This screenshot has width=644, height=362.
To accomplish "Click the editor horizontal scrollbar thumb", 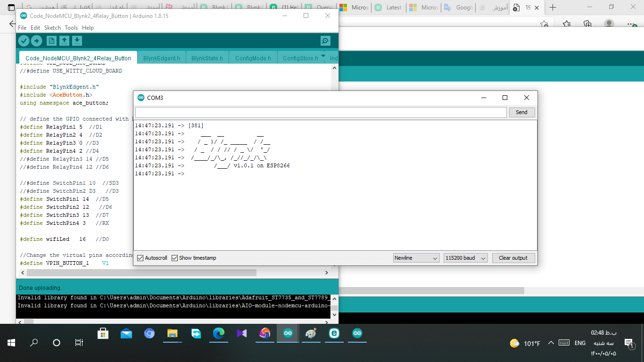I will pyautogui.click(x=141, y=273).
